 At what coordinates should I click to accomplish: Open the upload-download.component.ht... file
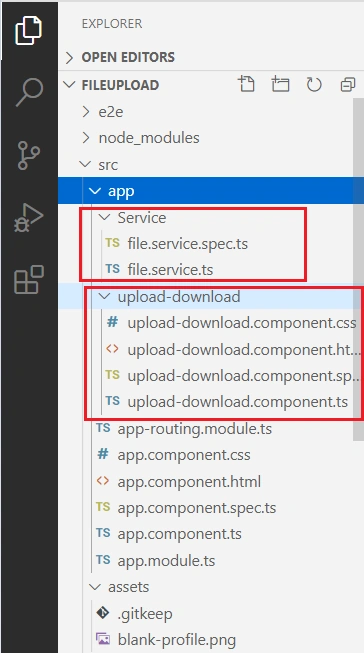pos(244,349)
